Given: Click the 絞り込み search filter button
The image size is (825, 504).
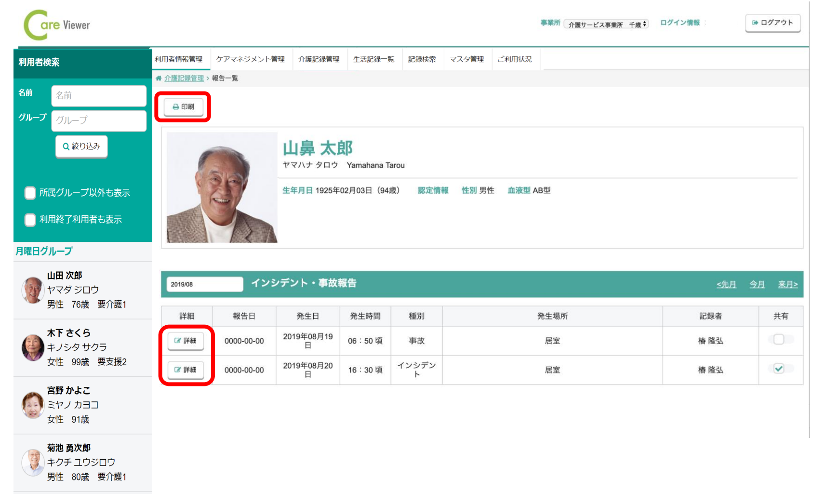Looking at the screenshot, I should pos(81,146).
